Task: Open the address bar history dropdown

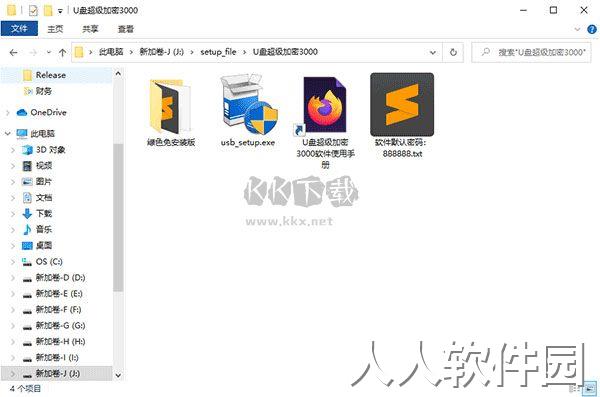Action: coord(433,52)
